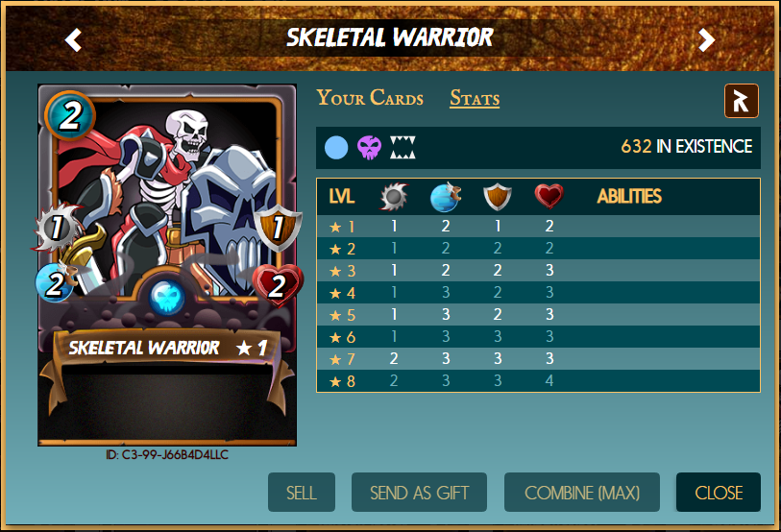
Task: Click the card ID text below card
Action: pos(167,455)
